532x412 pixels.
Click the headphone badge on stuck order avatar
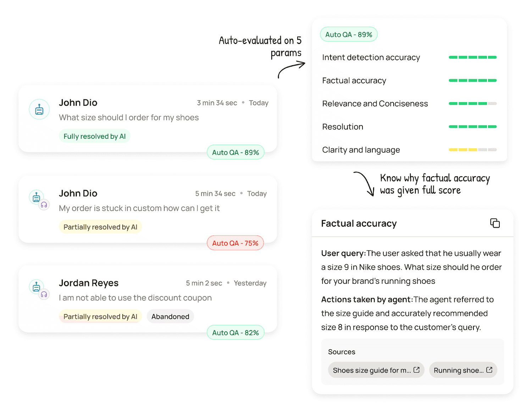[44, 205]
